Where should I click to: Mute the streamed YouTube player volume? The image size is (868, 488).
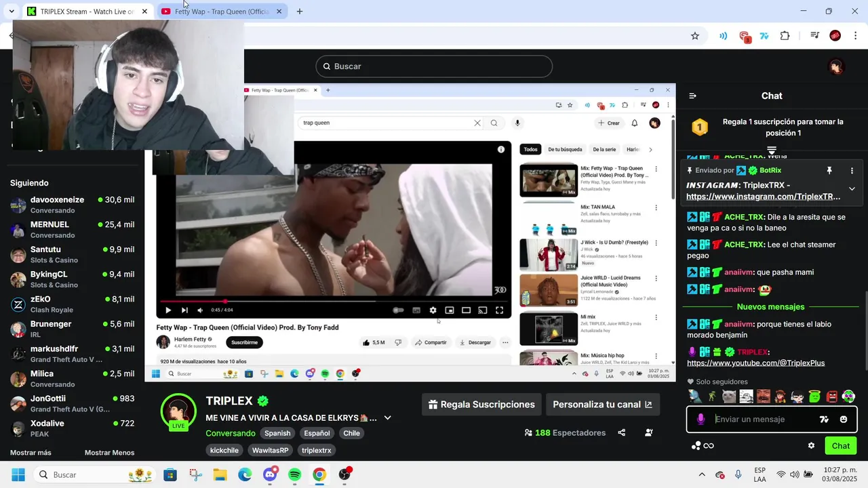tap(200, 310)
